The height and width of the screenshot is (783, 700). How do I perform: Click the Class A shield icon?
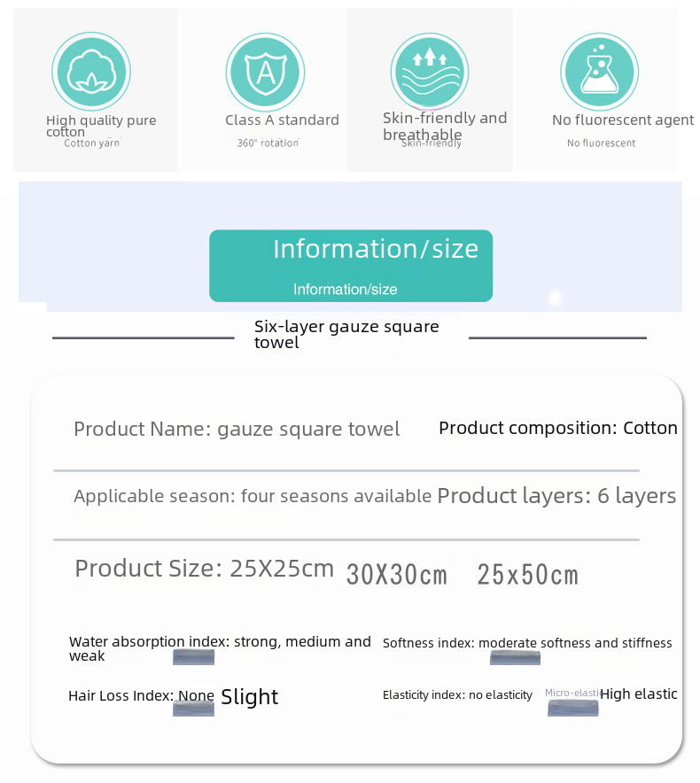click(x=265, y=72)
